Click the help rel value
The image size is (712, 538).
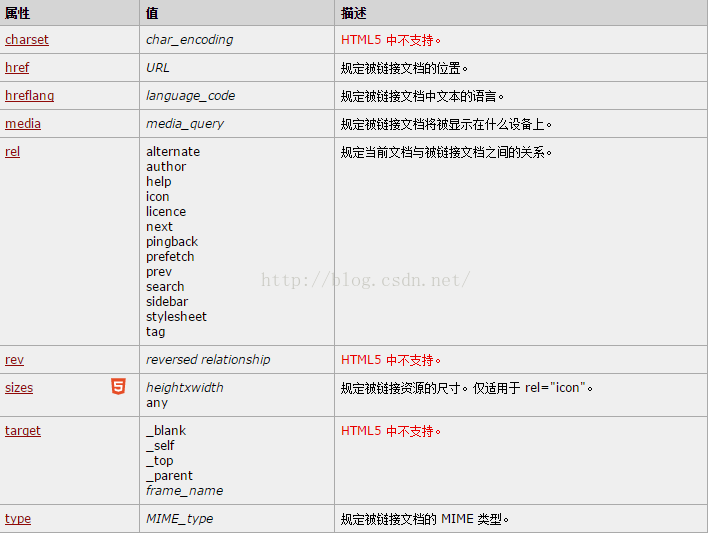click(158, 182)
